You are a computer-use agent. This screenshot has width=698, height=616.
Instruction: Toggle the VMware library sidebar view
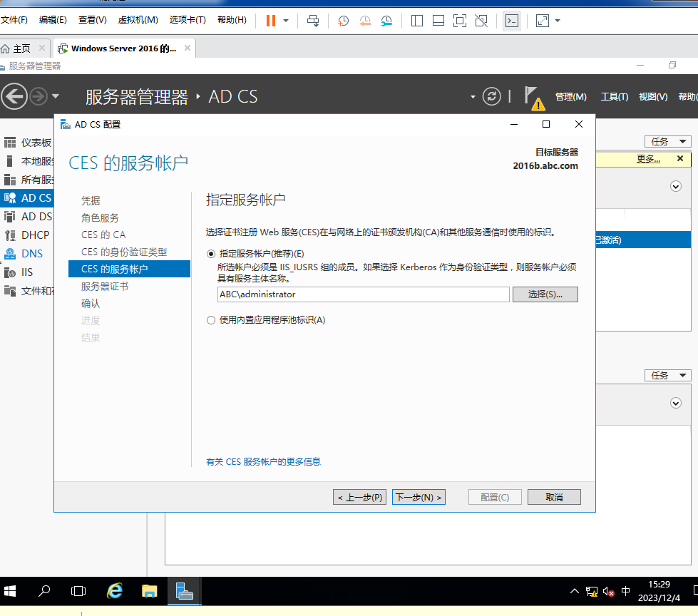[417, 21]
